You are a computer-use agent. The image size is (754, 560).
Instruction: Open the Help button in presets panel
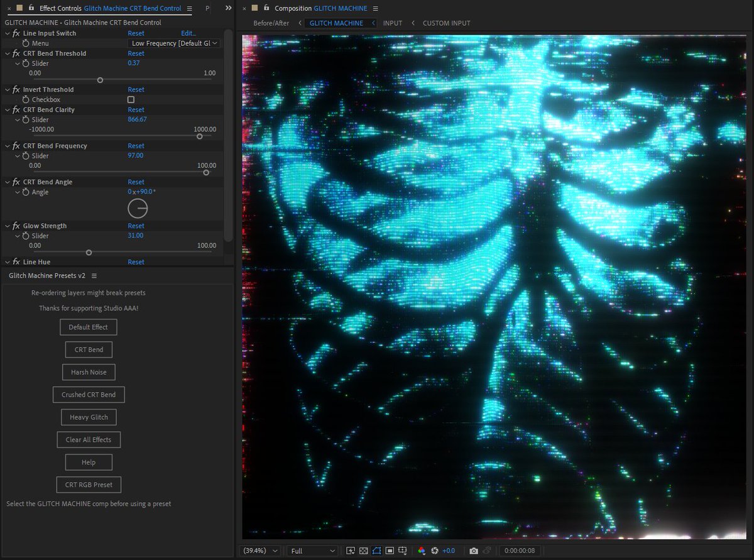[89, 463]
